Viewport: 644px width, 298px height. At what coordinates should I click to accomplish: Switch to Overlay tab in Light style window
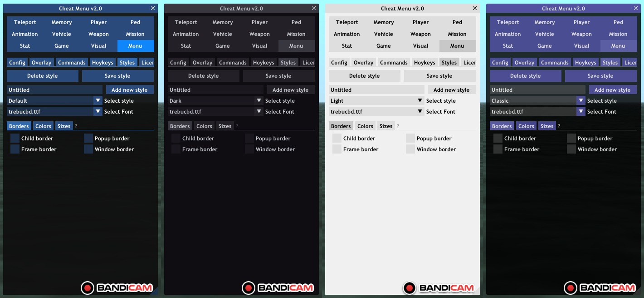tap(363, 62)
